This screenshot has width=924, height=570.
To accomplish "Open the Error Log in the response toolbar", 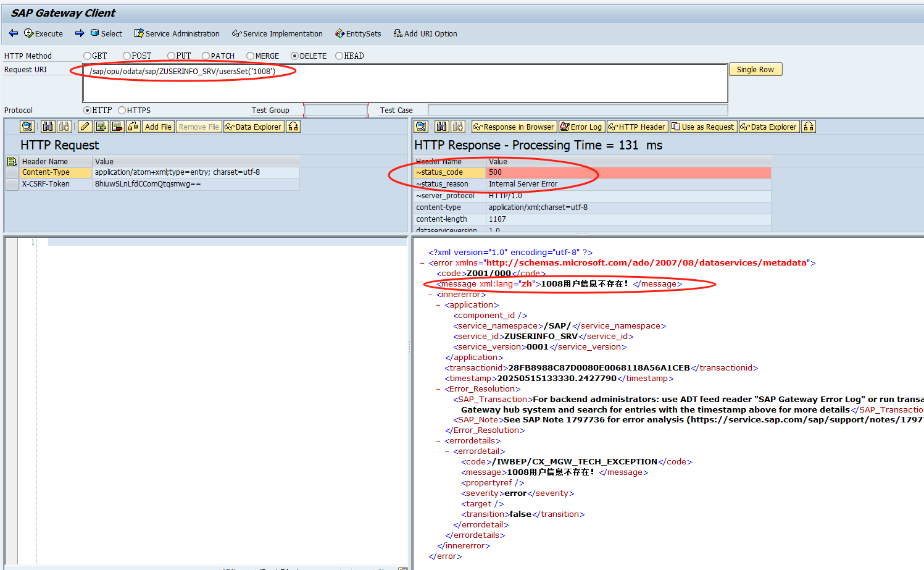I will [581, 127].
